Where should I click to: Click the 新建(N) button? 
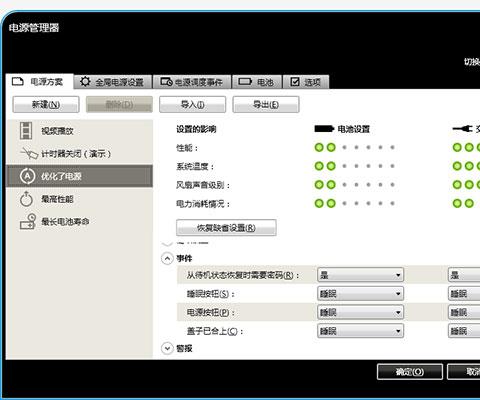coord(46,105)
